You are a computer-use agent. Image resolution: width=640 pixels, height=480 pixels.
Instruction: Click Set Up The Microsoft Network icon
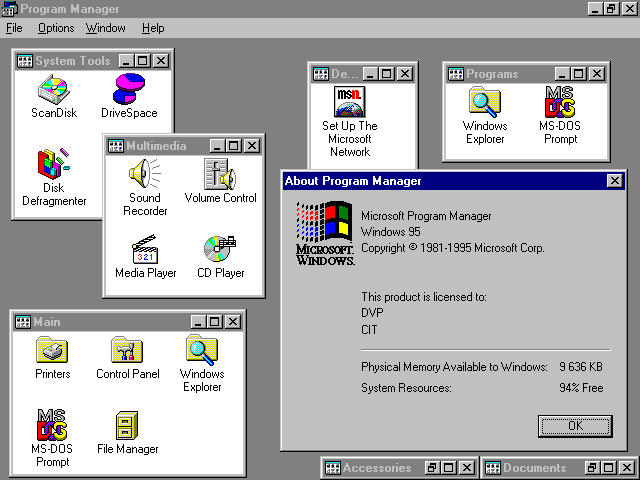coord(349,103)
